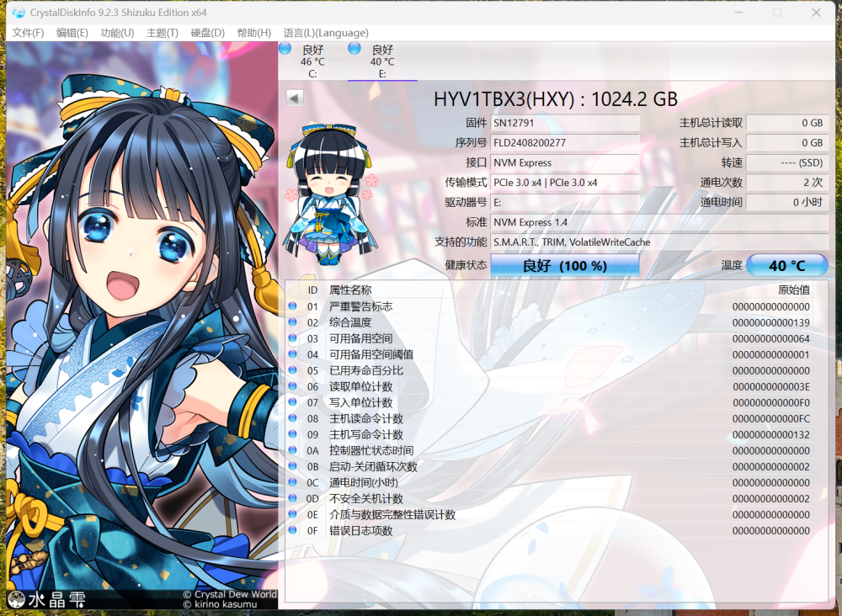The width and height of the screenshot is (842, 616).
Task: Click the standard field NVM Express 1.4
Action: (659, 222)
